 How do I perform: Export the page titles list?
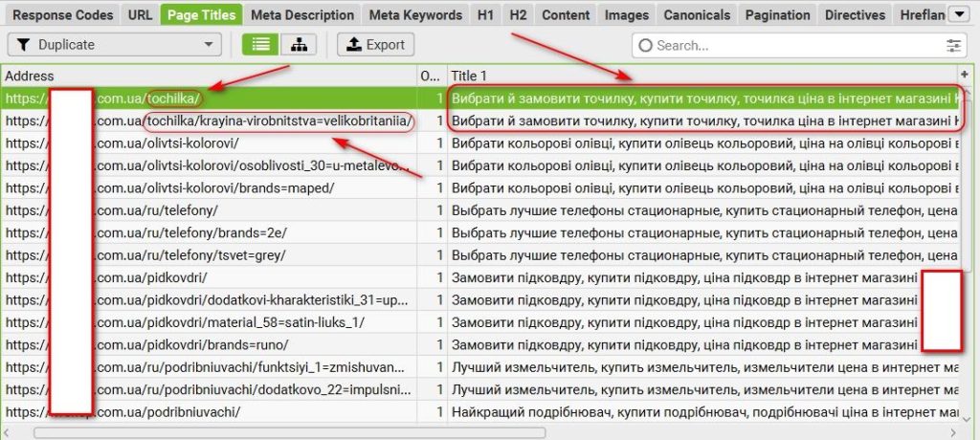pos(375,44)
